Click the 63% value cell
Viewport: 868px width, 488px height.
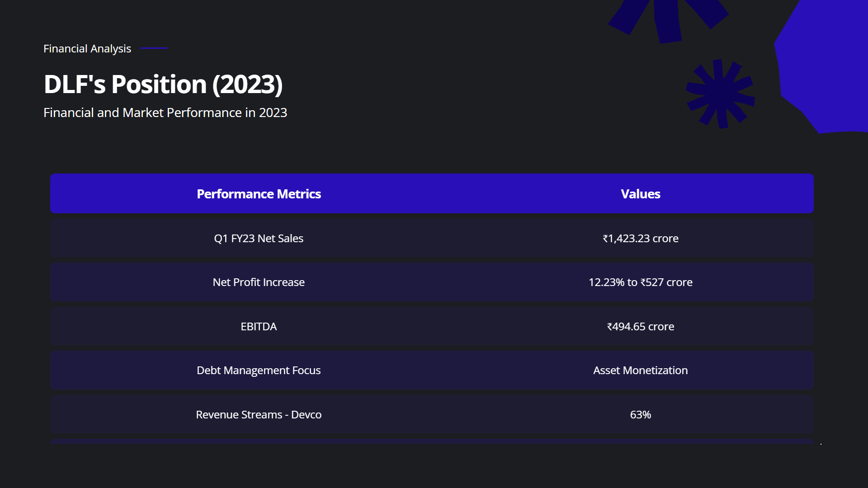coord(640,414)
